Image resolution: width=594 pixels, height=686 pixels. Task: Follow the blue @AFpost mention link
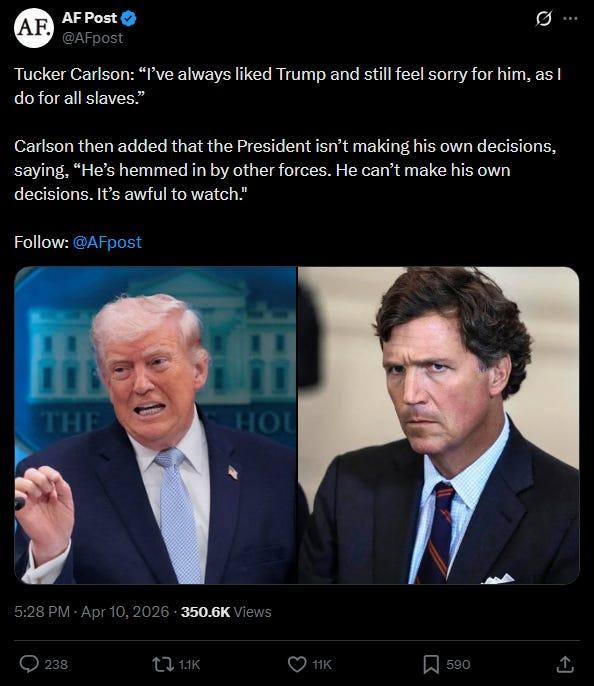click(107, 242)
